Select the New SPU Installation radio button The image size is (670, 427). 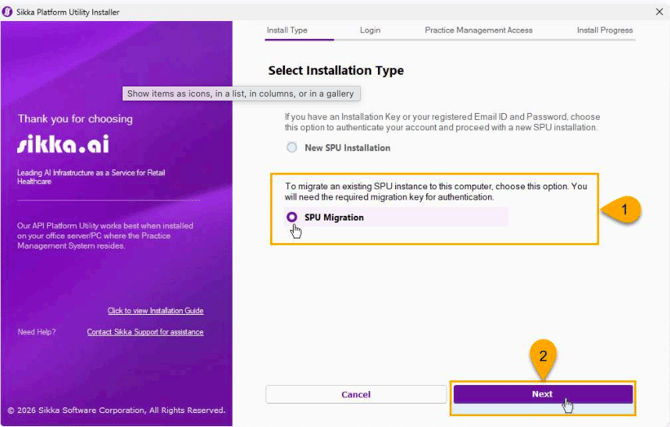[292, 148]
